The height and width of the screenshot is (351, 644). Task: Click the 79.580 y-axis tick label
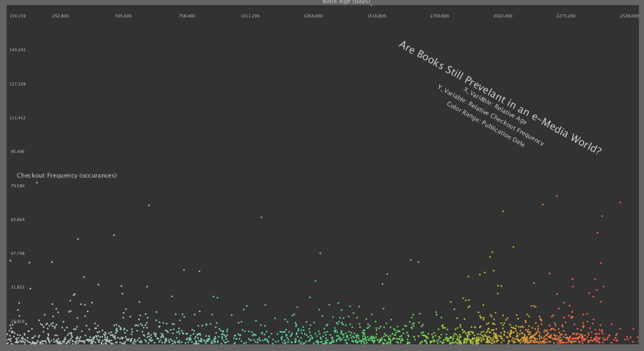coord(18,186)
